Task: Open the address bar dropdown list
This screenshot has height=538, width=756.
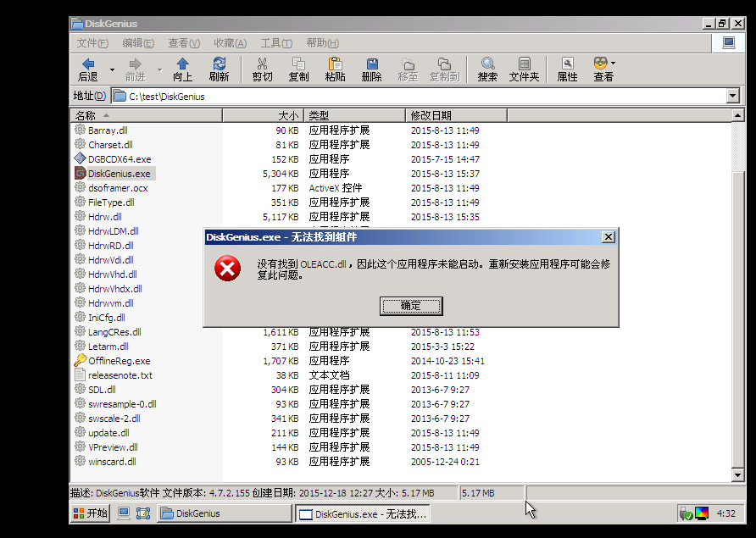Action: (x=733, y=96)
